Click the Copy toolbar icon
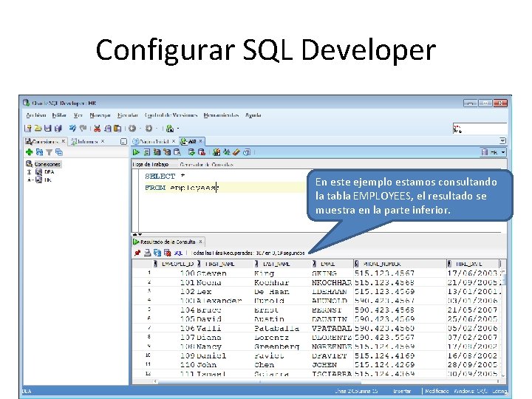The width and height of the screenshot is (532, 399). click(108, 129)
